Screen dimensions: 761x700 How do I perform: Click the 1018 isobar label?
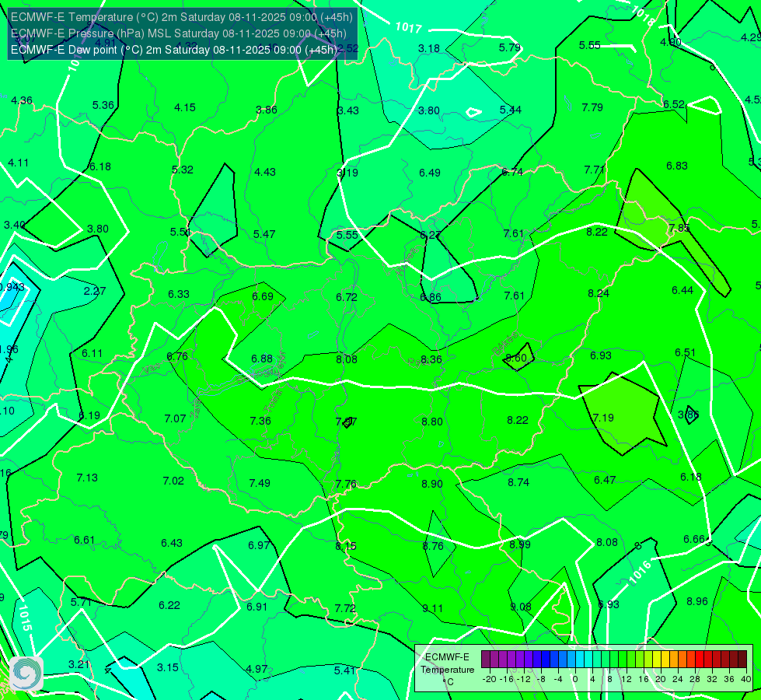644,16
